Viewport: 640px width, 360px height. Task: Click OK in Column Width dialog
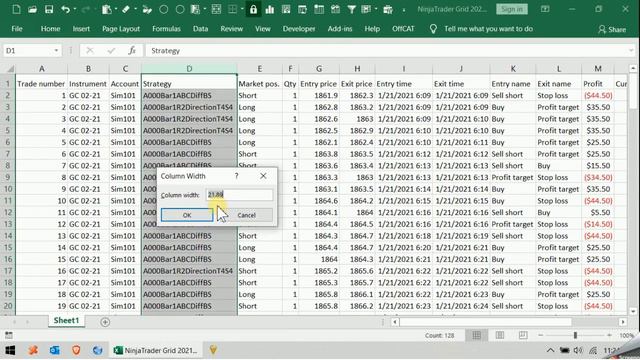click(187, 215)
